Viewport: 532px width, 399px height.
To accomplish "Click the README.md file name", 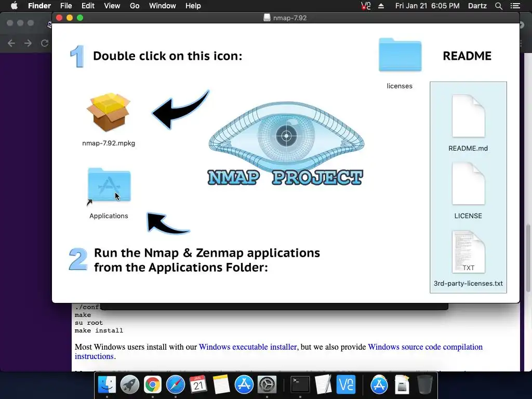I will 468,148.
